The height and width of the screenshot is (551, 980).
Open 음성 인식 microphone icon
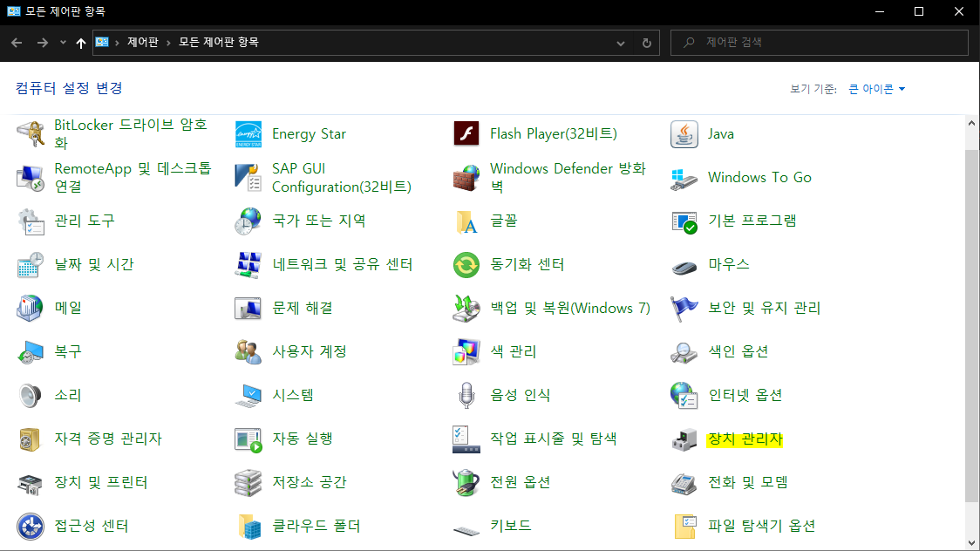click(x=466, y=396)
